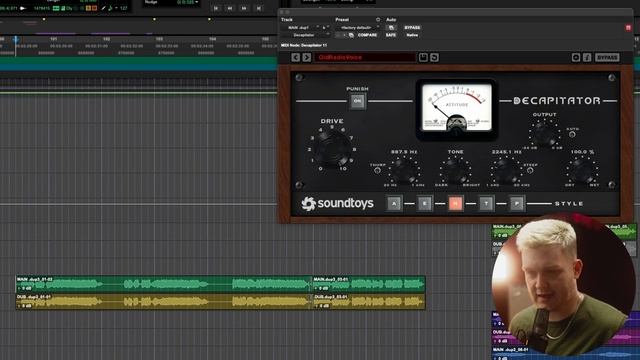Click the high cut knob showing 2245.1 Hz
This screenshot has height=360, width=640.
506,170
